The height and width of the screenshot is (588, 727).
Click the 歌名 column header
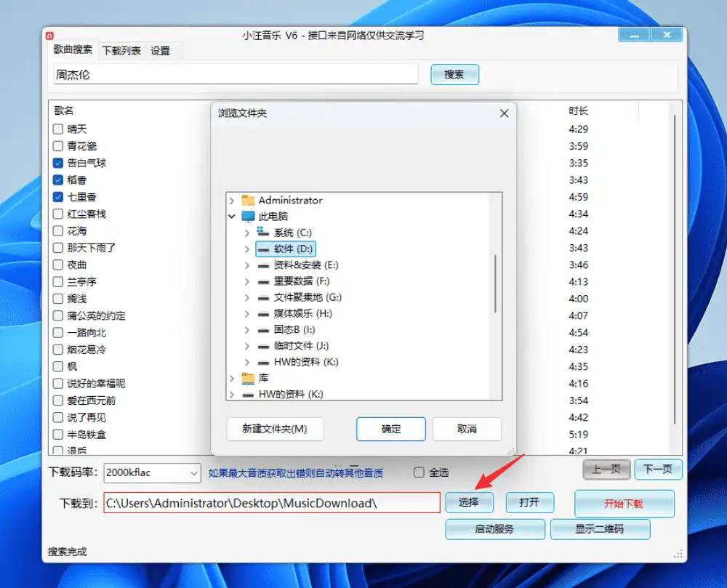click(x=63, y=110)
